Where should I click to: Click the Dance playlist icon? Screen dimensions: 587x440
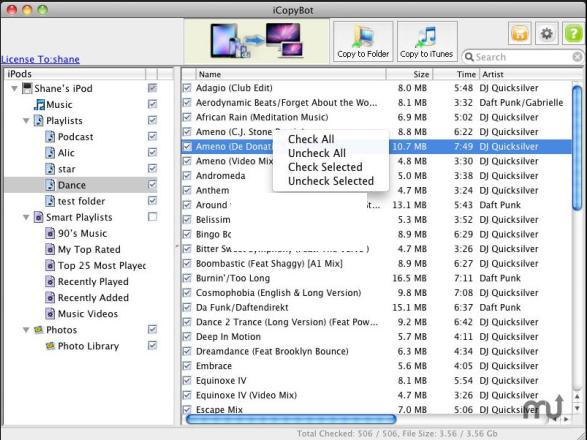[50, 185]
